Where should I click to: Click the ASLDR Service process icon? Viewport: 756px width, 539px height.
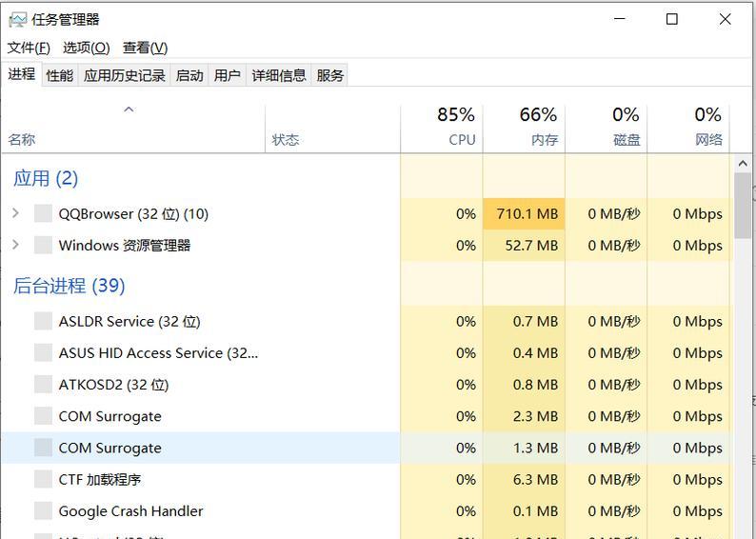43,321
